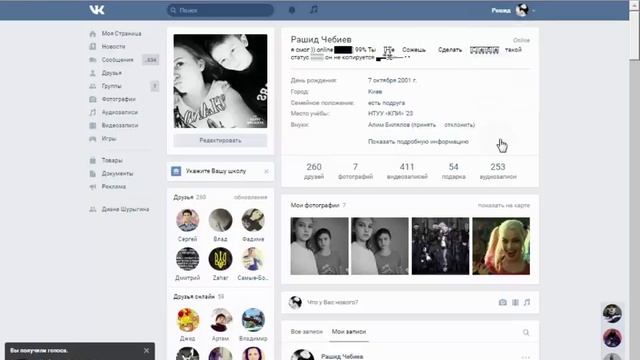The height and width of the screenshot is (360, 640).
Task: Search wall posts with magnifier icon
Action: tap(526, 332)
